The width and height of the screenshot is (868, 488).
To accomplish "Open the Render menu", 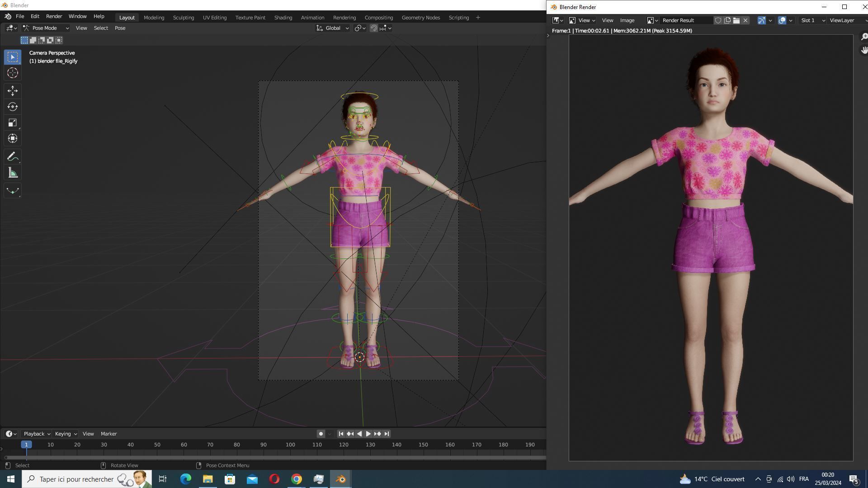I will point(54,16).
